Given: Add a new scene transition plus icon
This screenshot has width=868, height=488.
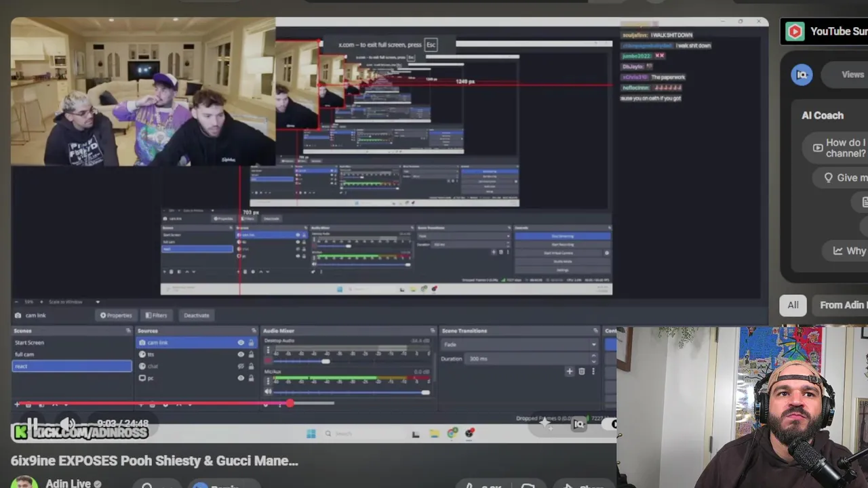Looking at the screenshot, I should click(570, 371).
